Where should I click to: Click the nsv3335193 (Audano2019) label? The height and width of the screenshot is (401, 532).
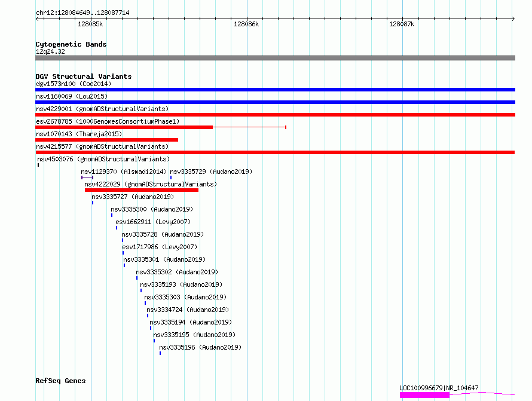click(181, 284)
